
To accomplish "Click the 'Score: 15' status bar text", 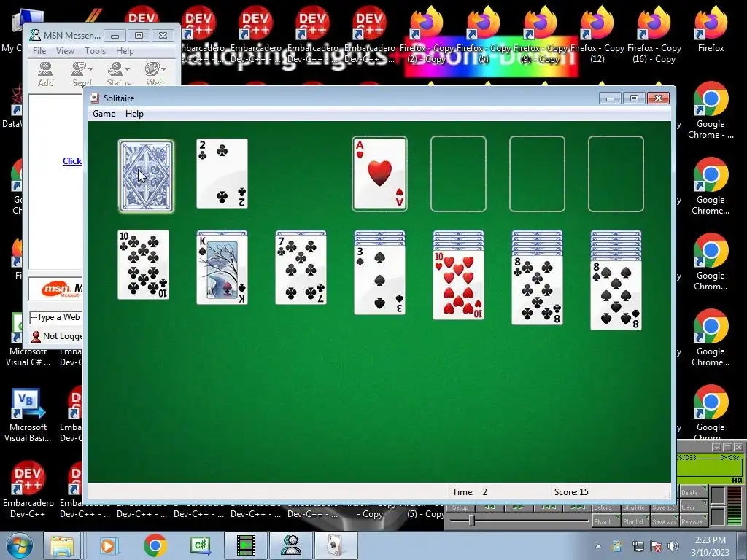I will point(571,492).
